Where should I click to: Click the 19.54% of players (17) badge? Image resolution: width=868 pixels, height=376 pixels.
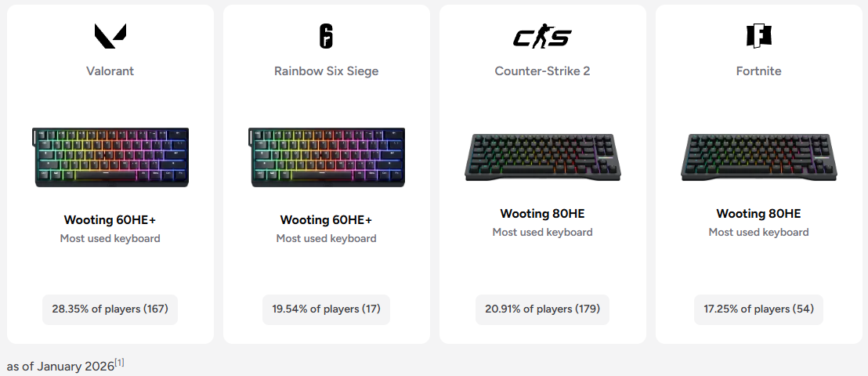click(326, 309)
